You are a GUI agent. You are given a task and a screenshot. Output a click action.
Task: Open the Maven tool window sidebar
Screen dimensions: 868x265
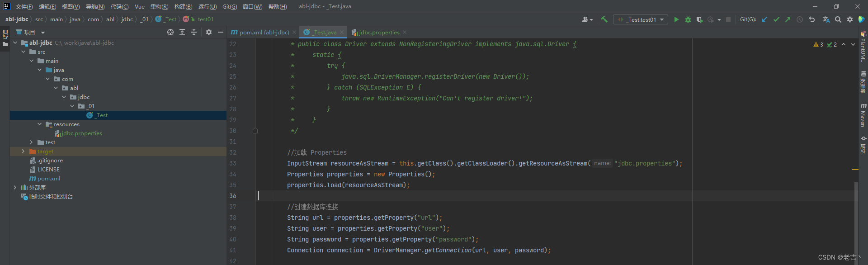pos(863,115)
